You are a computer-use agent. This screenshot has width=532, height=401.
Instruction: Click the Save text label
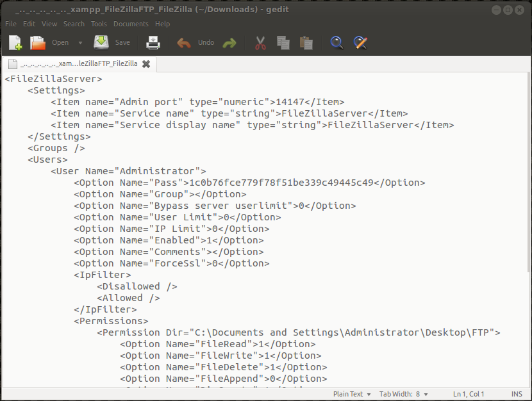(122, 43)
